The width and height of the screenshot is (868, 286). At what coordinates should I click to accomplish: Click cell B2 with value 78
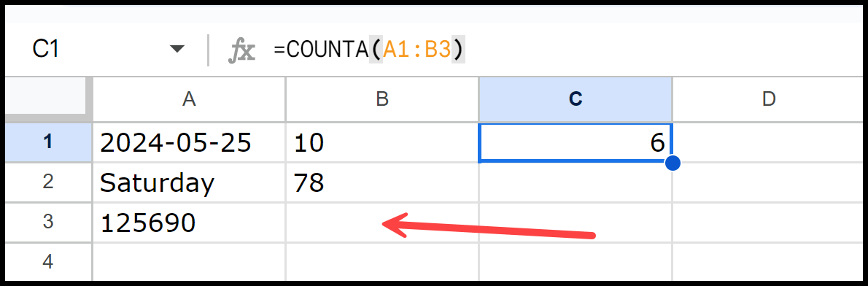coord(382,182)
